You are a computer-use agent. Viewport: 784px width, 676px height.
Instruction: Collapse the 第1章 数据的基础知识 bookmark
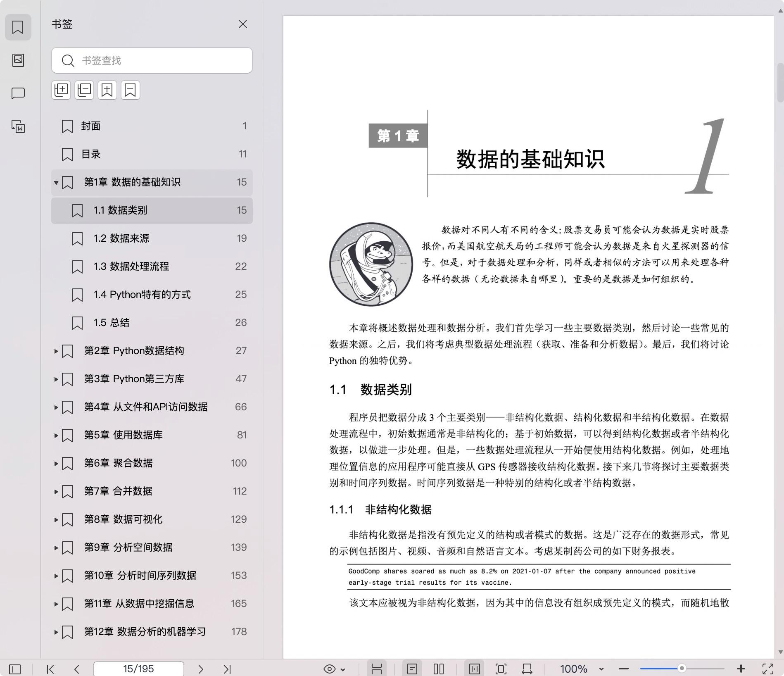pyautogui.click(x=56, y=182)
